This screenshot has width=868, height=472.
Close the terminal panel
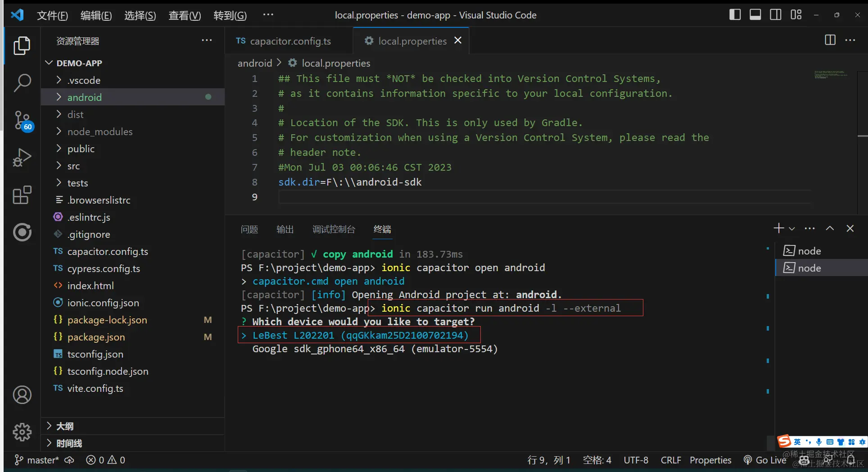(850, 228)
